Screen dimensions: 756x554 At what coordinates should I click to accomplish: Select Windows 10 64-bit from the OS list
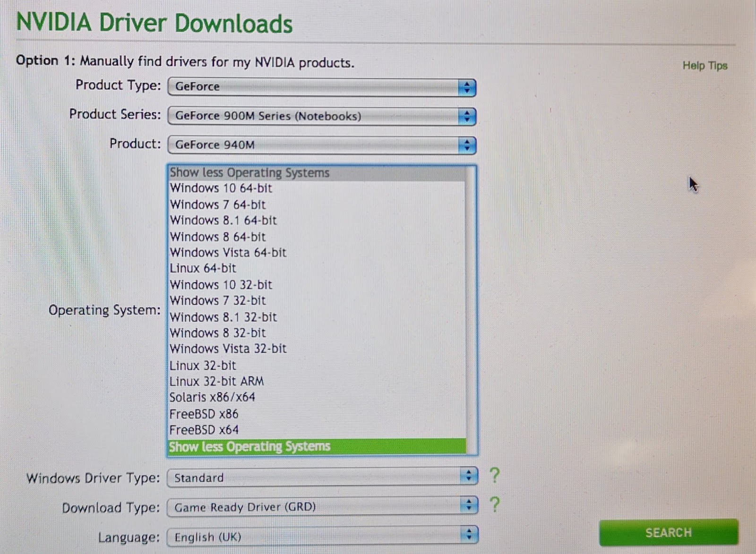click(x=317, y=188)
